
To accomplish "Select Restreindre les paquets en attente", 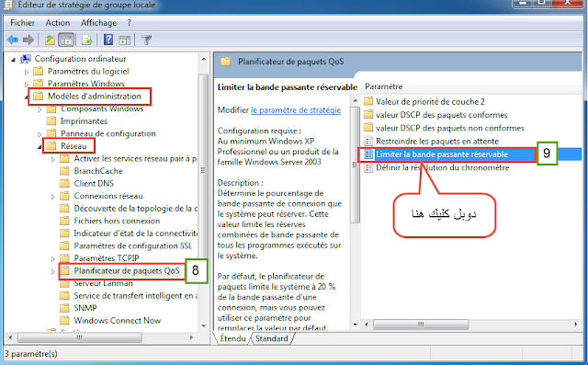I will 437,142.
